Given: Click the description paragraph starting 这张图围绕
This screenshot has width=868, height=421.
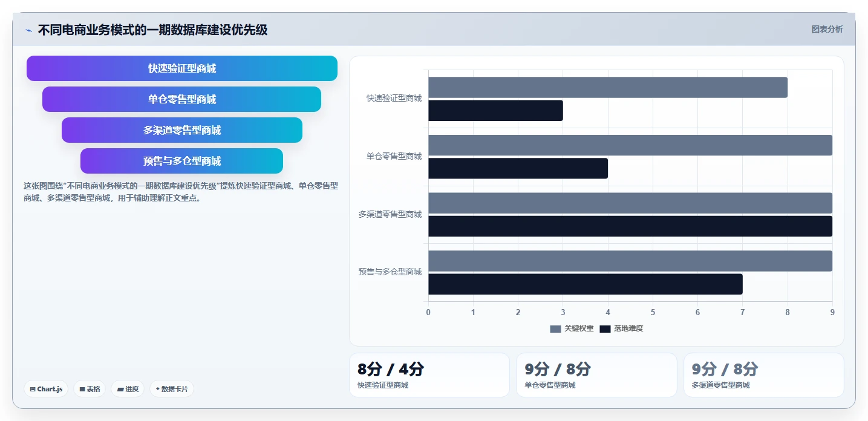Looking at the screenshot, I should pos(181,192).
